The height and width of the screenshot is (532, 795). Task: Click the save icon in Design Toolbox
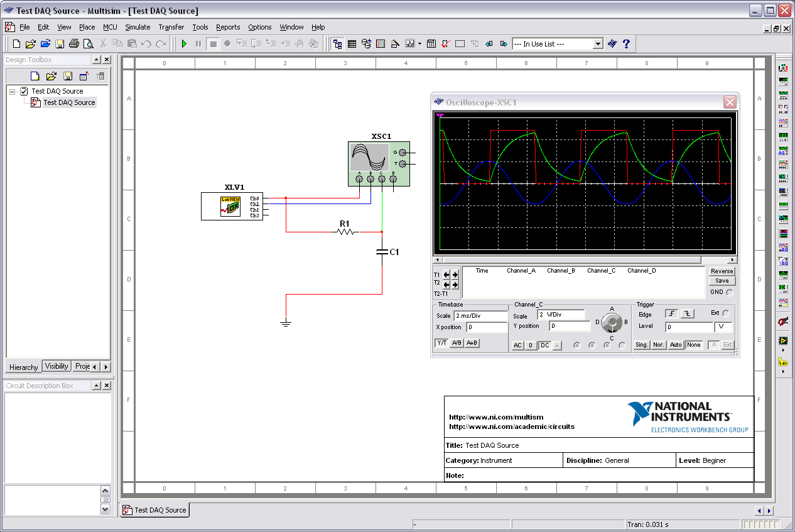[x=67, y=77]
